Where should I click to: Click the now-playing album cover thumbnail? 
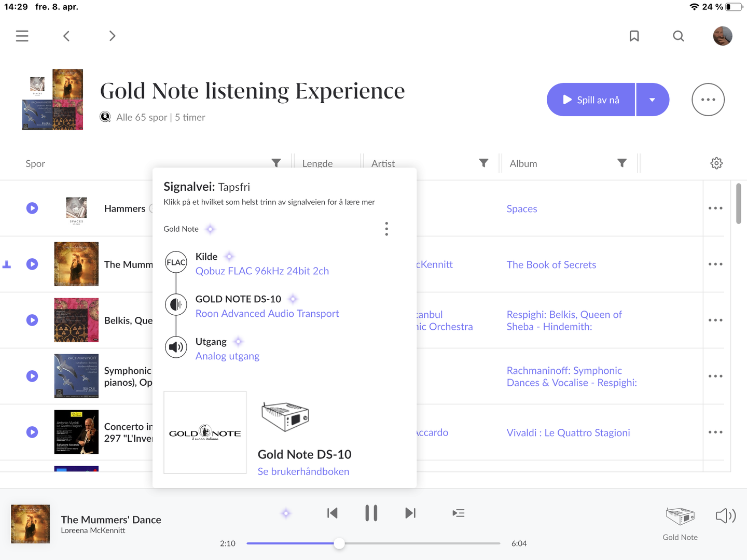tap(31, 524)
